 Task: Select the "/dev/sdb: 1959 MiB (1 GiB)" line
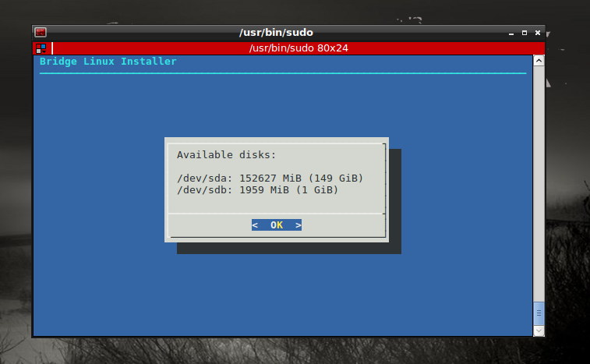(257, 189)
